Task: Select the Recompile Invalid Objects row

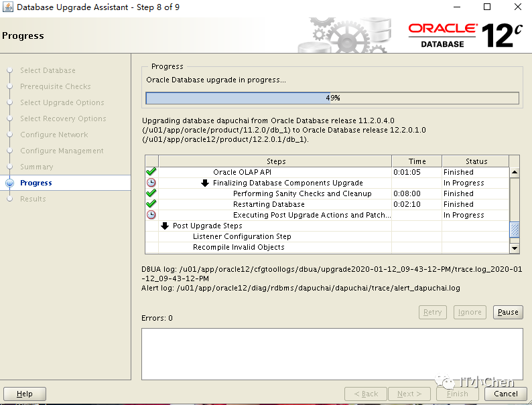Action: click(x=328, y=248)
